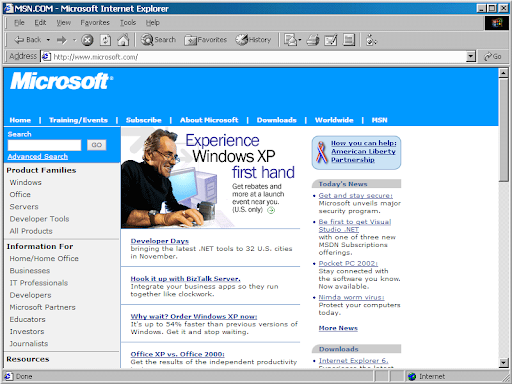
Task: Open the Advanced Search link
Action: point(38,156)
